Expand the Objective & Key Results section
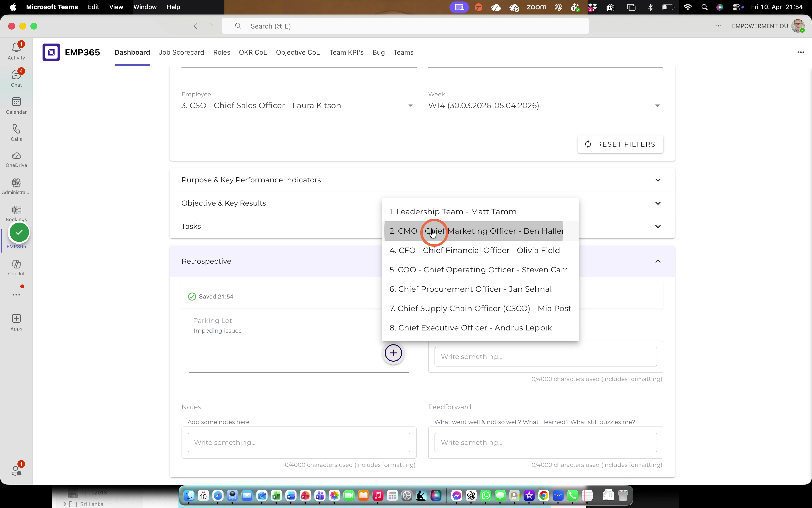 (x=422, y=203)
